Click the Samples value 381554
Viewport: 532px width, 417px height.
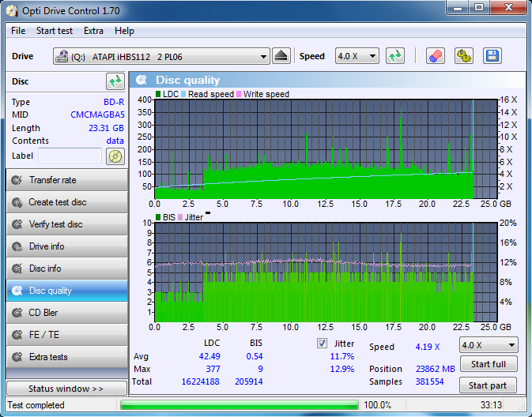coord(429,381)
